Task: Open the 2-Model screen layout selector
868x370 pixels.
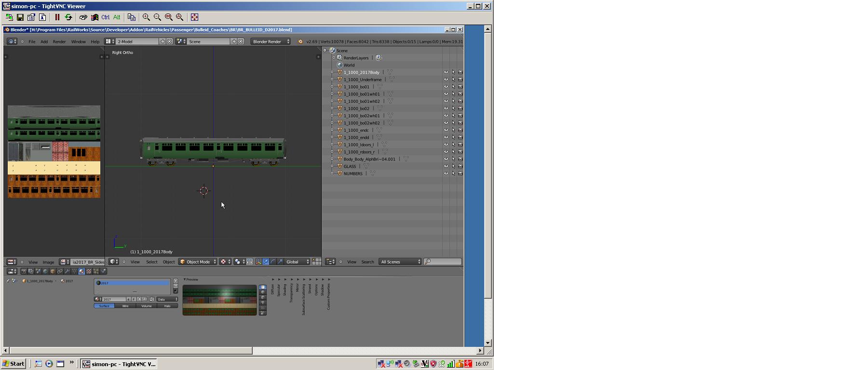Action: coord(110,41)
